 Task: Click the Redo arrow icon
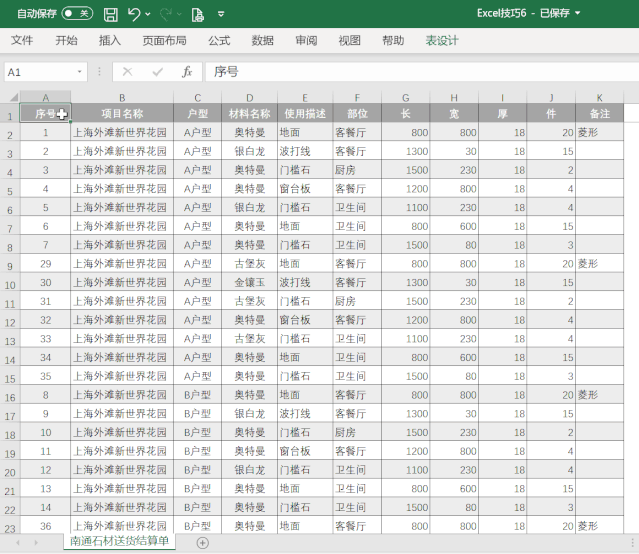(x=166, y=14)
